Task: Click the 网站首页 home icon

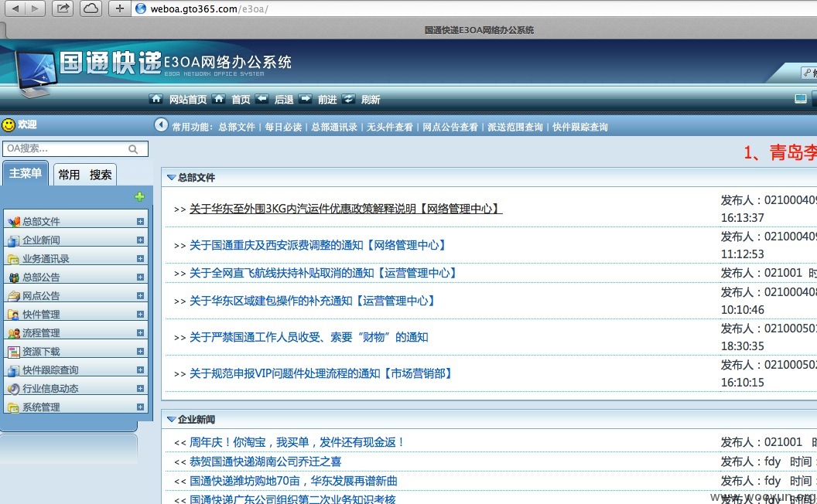Action: point(156,99)
